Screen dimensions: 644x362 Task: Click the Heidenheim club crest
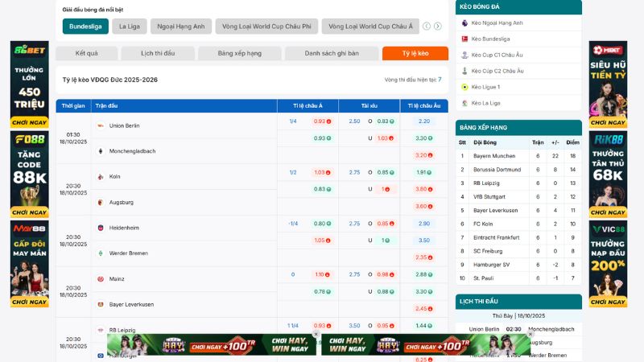(x=100, y=228)
